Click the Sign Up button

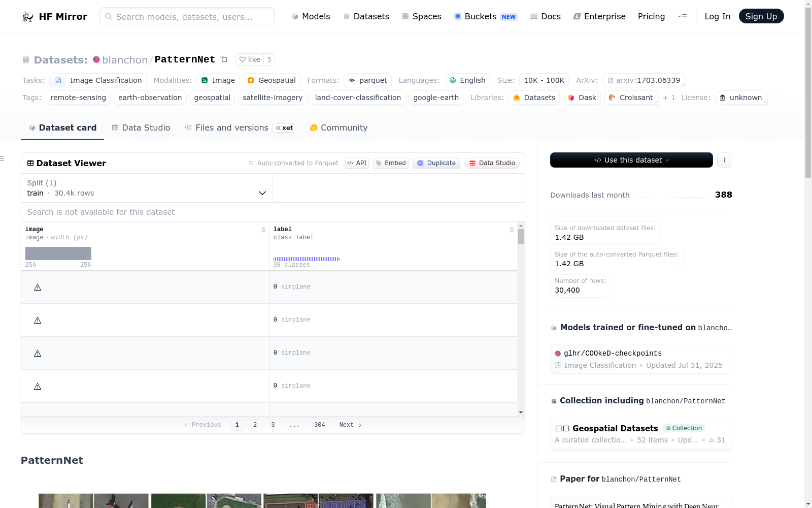pos(761,16)
